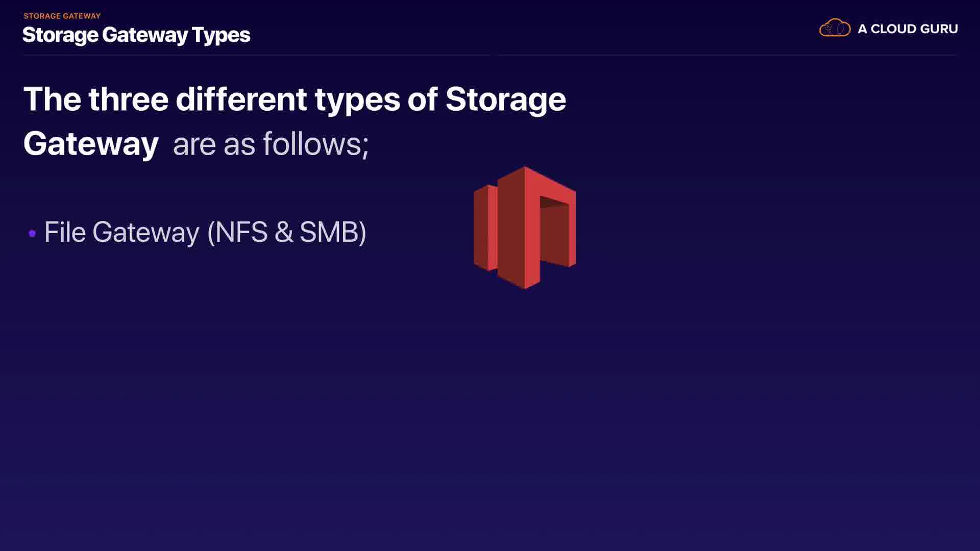
Task: Click the word SMB in the bullet
Action: pos(329,232)
